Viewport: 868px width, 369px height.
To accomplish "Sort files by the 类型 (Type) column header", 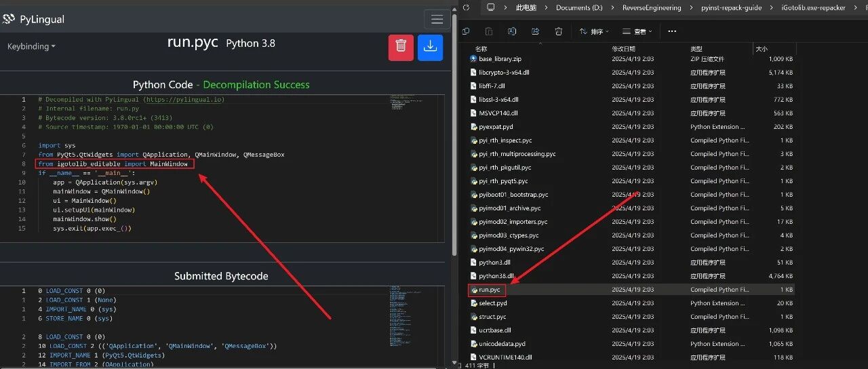I will [696, 49].
